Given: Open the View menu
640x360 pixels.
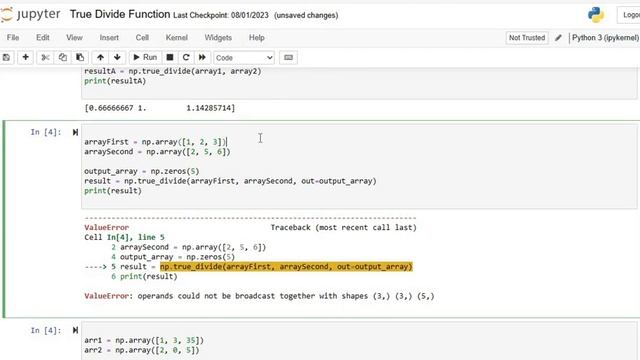Looking at the screenshot, I should point(74,38).
